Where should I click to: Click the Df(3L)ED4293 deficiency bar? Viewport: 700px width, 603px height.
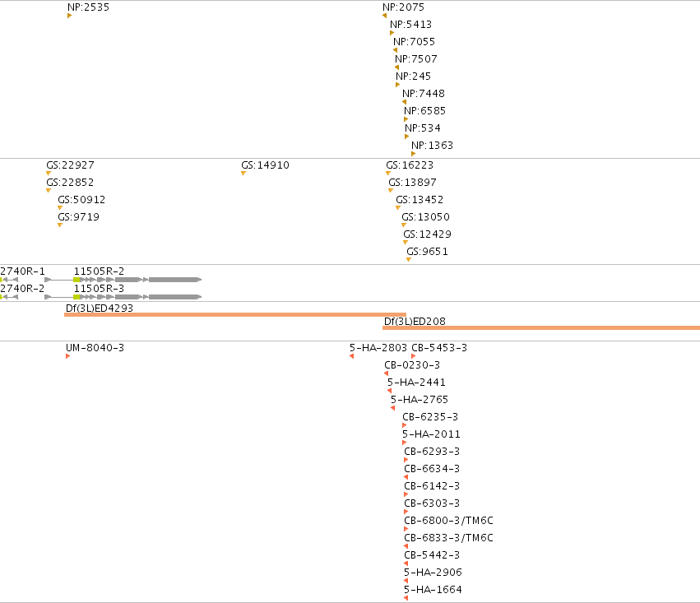[x=235, y=315]
